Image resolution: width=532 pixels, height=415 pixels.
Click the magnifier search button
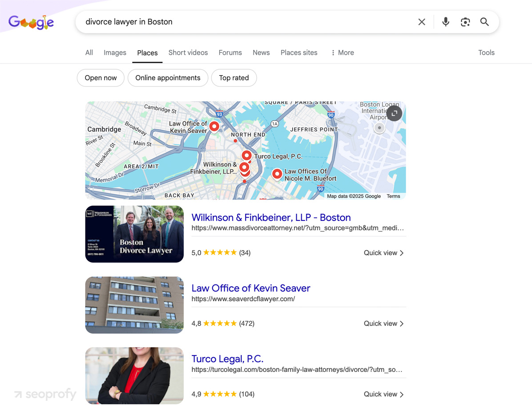[x=484, y=22]
